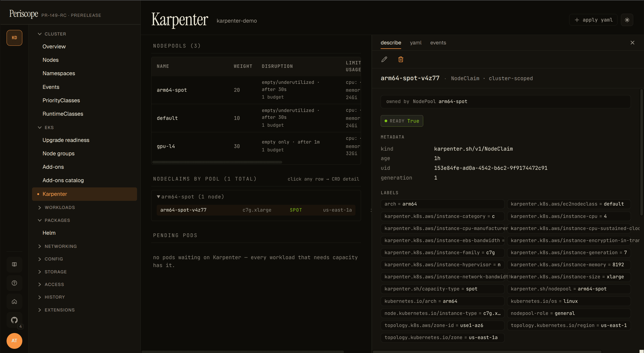Image resolution: width=644 pixels, height=353 pixels.
Task: Select the gpu-l4 nodepool row
Action: point(256,146)
